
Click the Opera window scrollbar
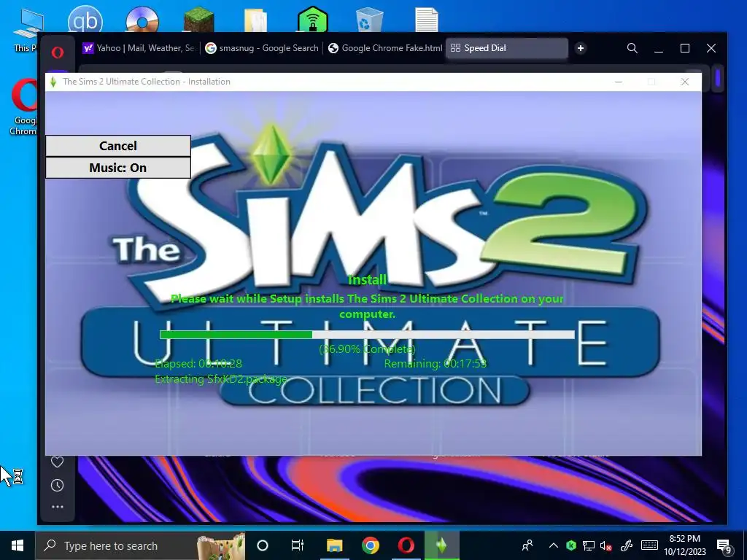pyautogui.click(x=718, y=77)
